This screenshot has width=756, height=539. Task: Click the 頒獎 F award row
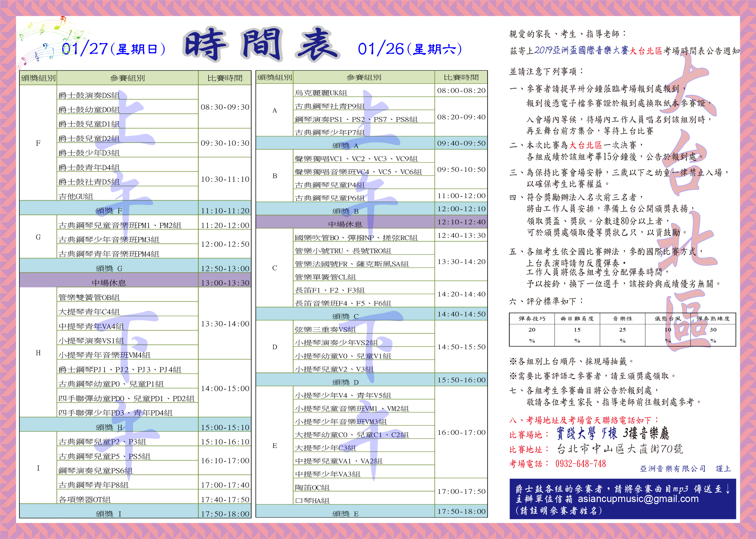[x=109, y=210]
